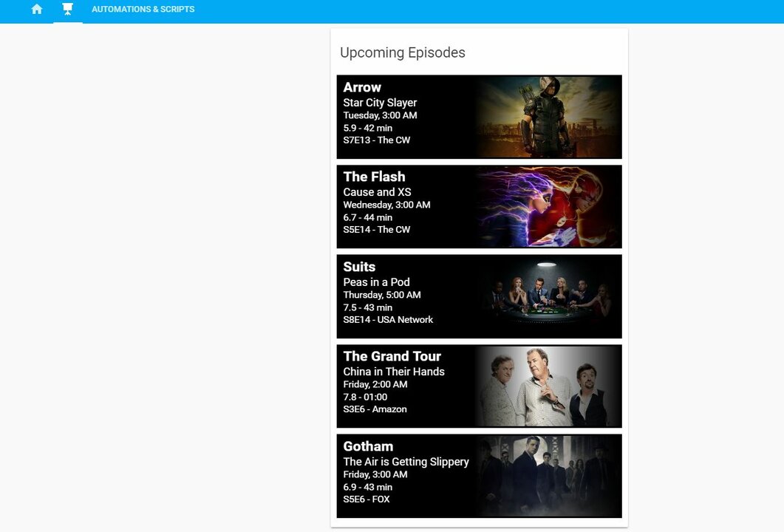Screen dimensions: 784x532
Task: Open the Arrow show title
Action: (362, 87)
